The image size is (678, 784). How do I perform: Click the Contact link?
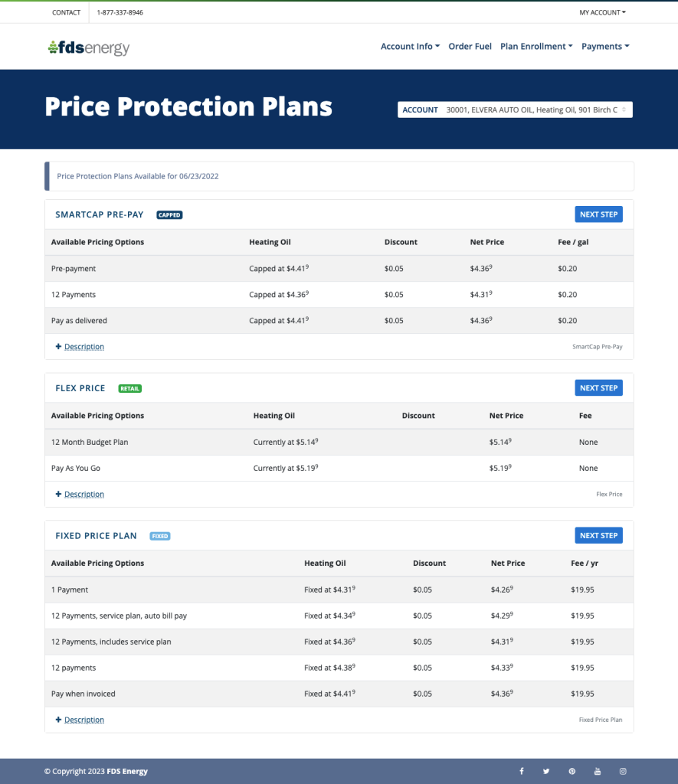pyautogui.click(x=67, y=12)
